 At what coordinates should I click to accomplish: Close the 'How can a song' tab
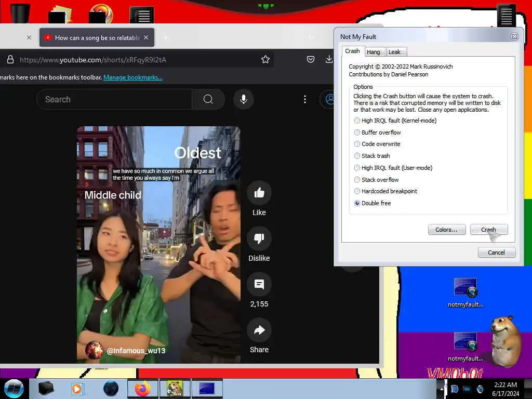(146, 37)
